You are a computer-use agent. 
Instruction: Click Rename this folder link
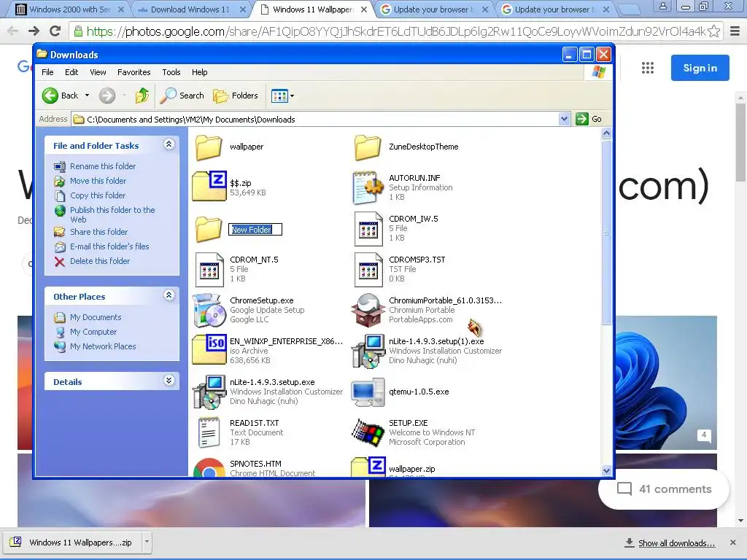point(103,166)
